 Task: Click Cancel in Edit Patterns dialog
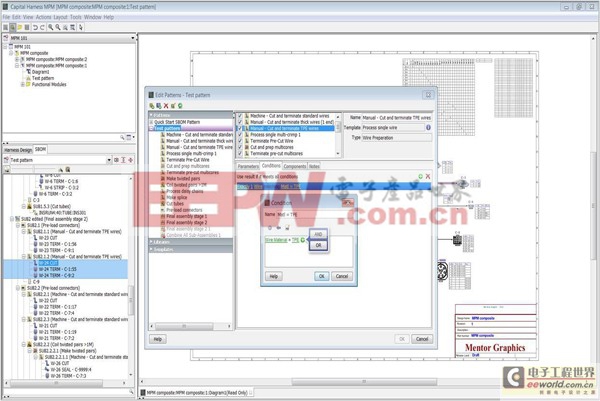(x=422, y=339)
